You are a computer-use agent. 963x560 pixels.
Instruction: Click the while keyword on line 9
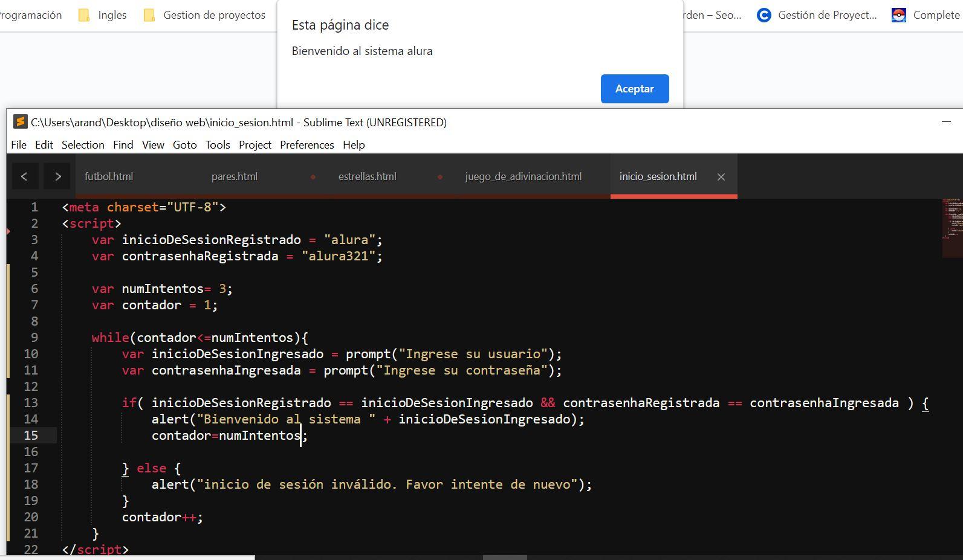pyautogui.click(x=111, y=338)
